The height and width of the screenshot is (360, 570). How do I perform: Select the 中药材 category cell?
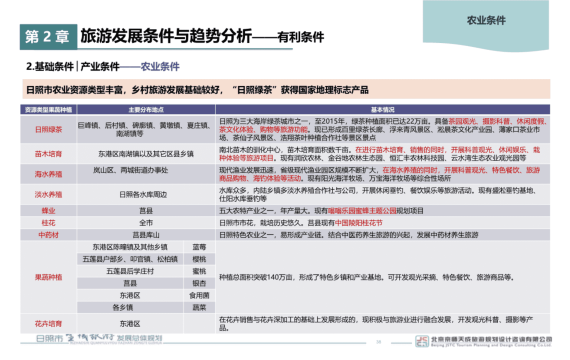(48, 235)
